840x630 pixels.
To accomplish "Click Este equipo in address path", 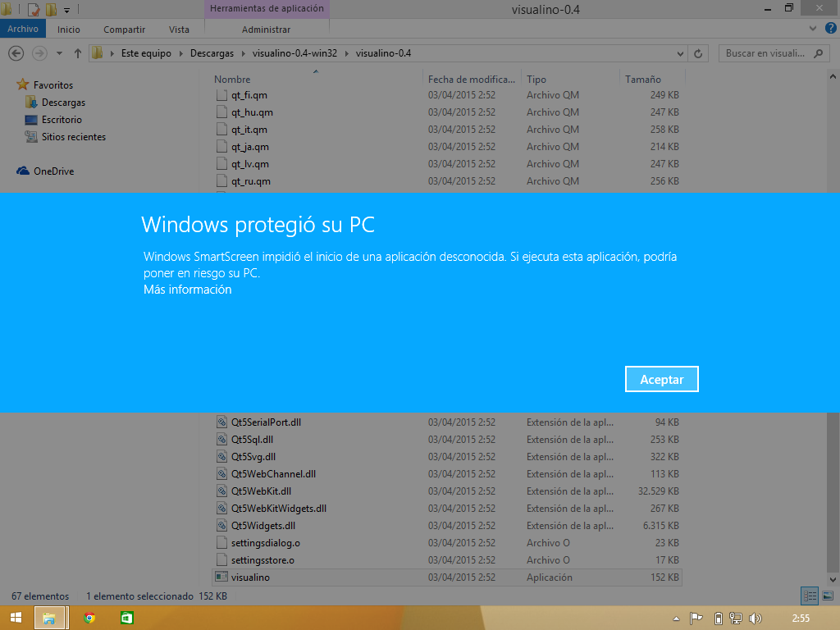I will coord(146,53).
